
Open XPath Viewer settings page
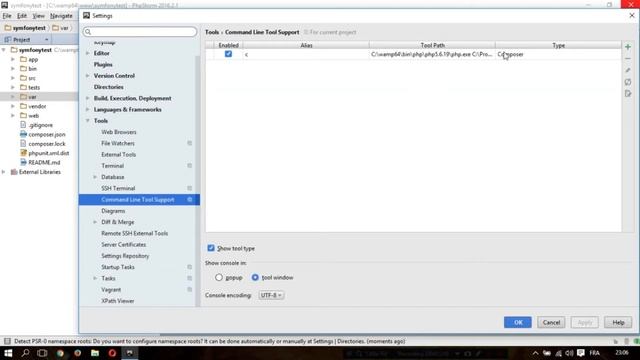[118, 301]
